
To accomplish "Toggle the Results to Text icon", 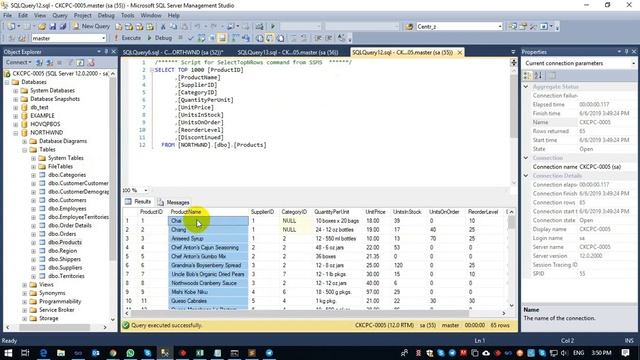I will point(260,38).
